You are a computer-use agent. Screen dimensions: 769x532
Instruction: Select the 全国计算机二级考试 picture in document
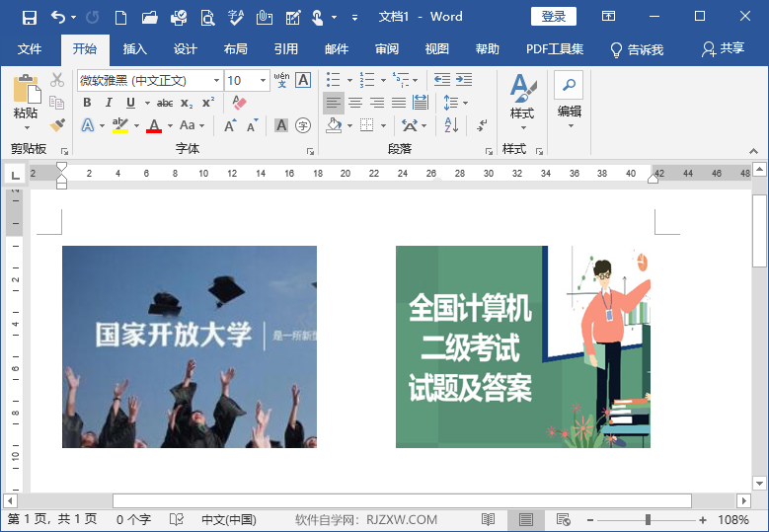tap(522, 346)
